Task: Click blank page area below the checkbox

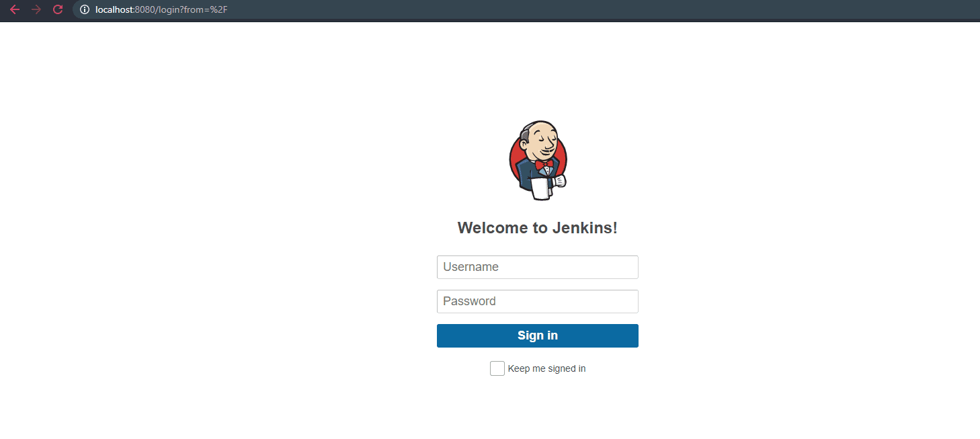Action: tap(538, 410)
